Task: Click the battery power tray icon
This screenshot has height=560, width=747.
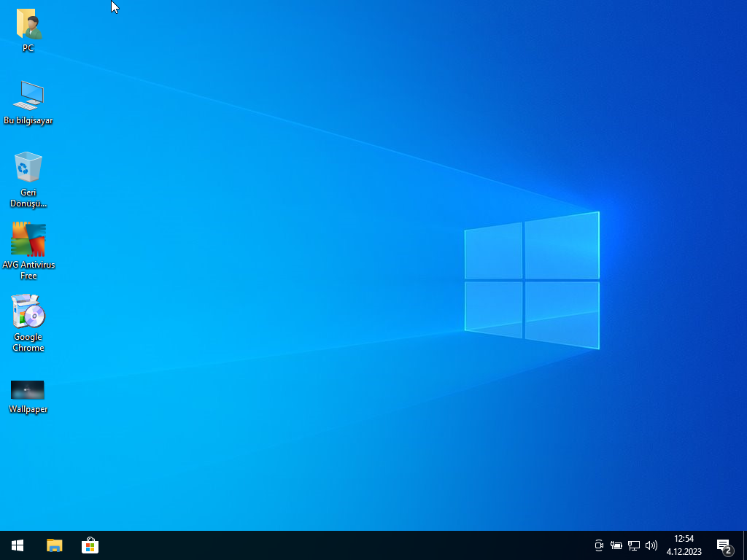Action: click(x=616, y=545)
